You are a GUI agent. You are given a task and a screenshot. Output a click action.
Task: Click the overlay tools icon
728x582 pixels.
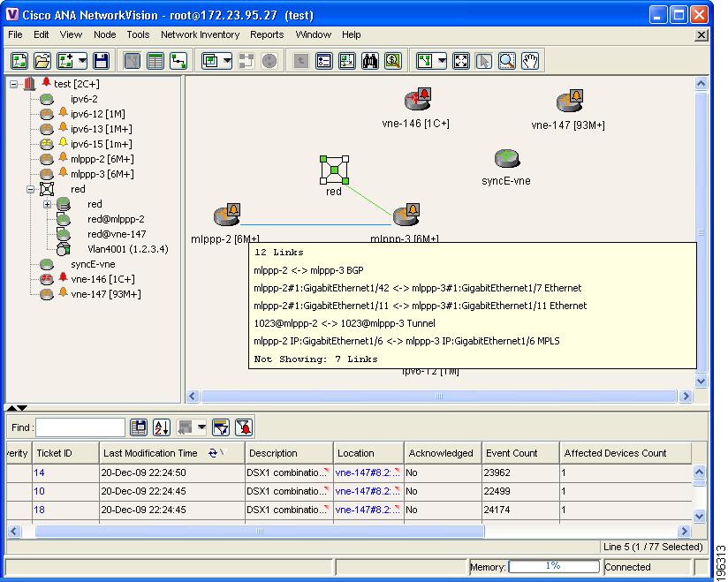coord(210,61)
